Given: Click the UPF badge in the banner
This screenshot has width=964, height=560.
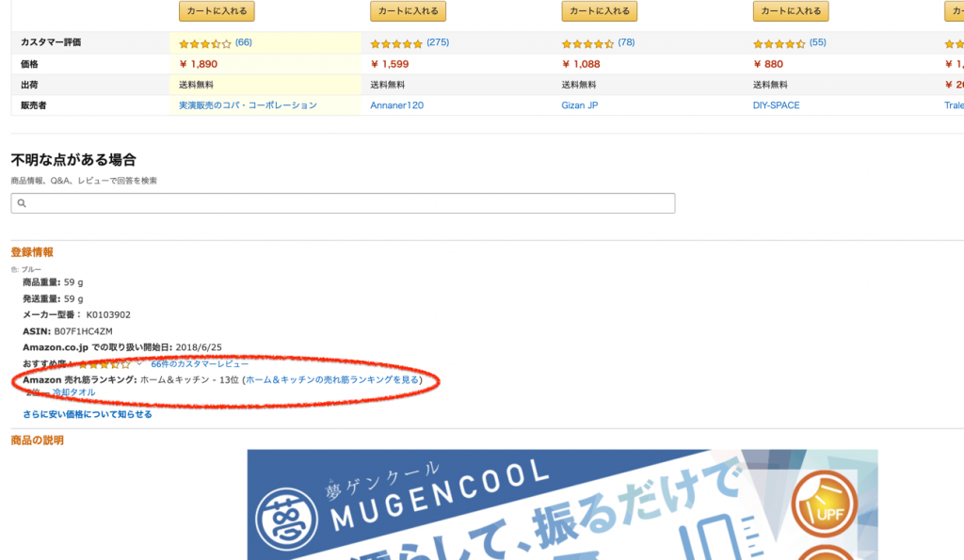Looking at the screenshot, I should [825, 504].
